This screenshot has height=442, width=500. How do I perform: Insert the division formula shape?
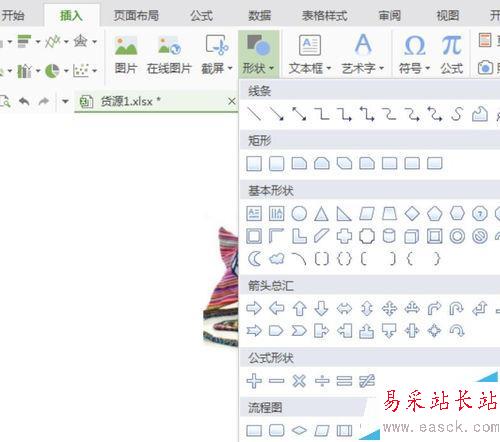322,381
